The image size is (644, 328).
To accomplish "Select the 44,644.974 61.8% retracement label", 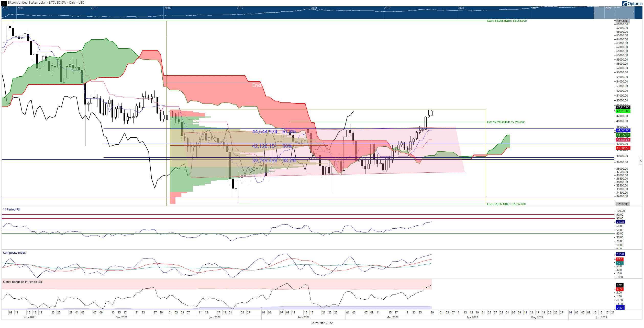I will (x=274, y=132).
